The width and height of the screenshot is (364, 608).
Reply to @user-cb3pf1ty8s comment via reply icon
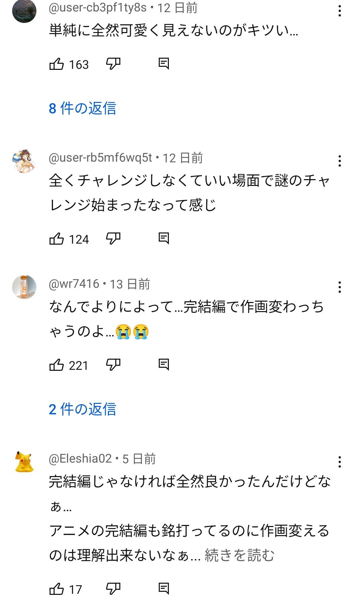pyautogui.click(x=164, y=64)
